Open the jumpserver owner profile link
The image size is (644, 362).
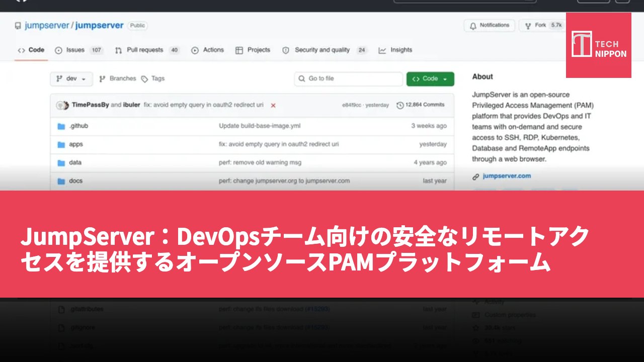coord(47,26)
